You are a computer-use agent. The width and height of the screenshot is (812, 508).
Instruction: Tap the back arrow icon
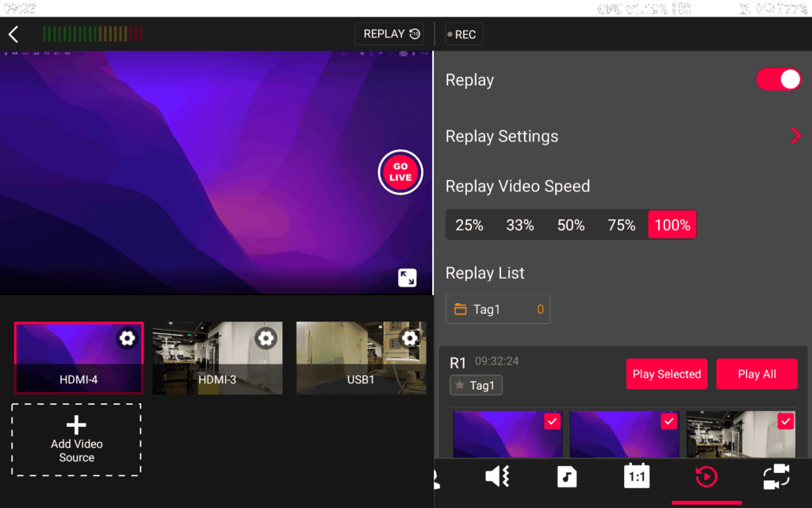[x=13, y=34]
